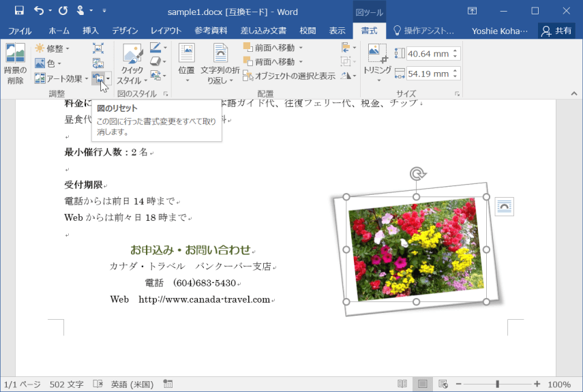Open 文字列の折り返し wrap text dropdown
This screenshot has height=392, width=583.
point(220,63)
